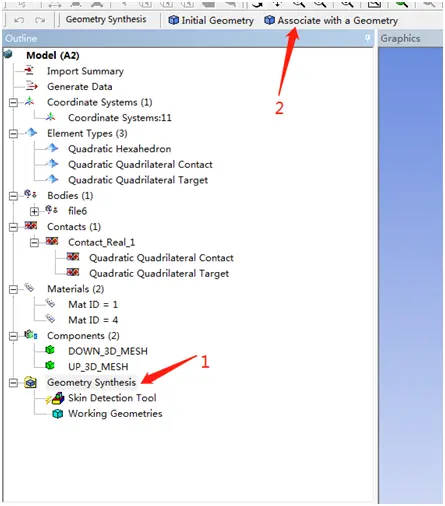Click Quadratic Quadrilateral Contact icon under Contact_Real_1
This screenshot has width=445, height=506.
[x=73, y=257]
